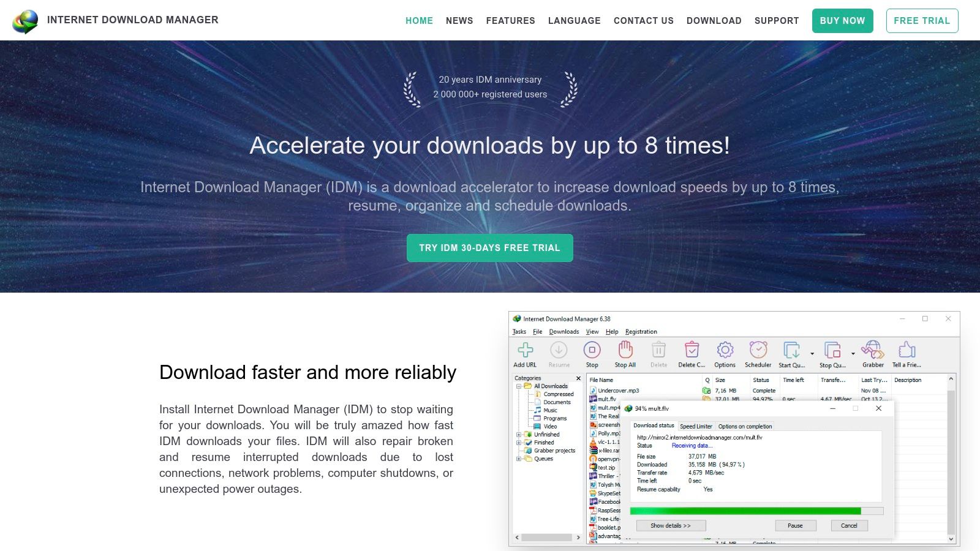Open the Start Queue dropdown arrow
Viewport: 980px width, 551px height.
(x=812, y=354)
